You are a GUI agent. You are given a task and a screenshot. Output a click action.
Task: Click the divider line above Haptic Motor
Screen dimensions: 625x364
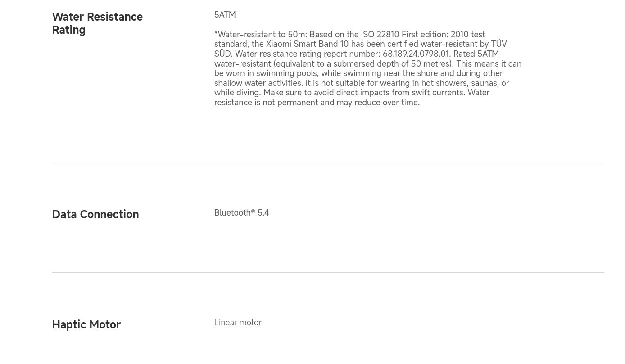(x=328, y=272)
